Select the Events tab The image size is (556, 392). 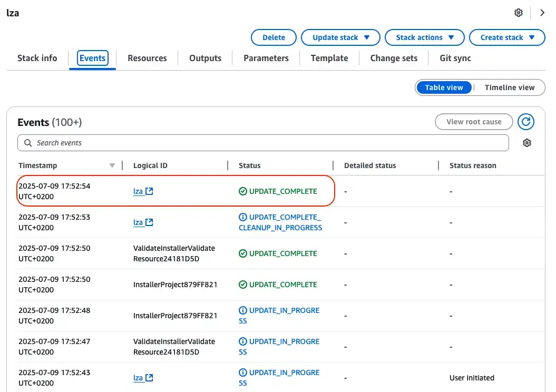[x=92, y=58]
